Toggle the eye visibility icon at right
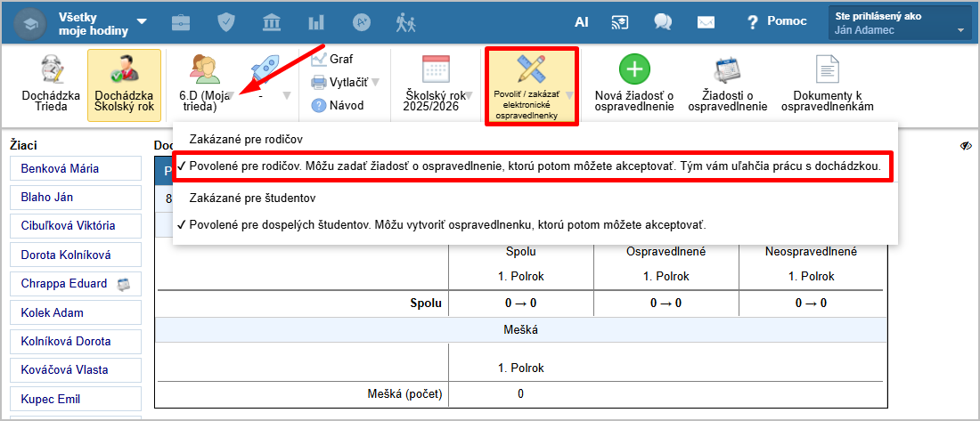This screenshot has width=980, height=421. click(966, 146)
